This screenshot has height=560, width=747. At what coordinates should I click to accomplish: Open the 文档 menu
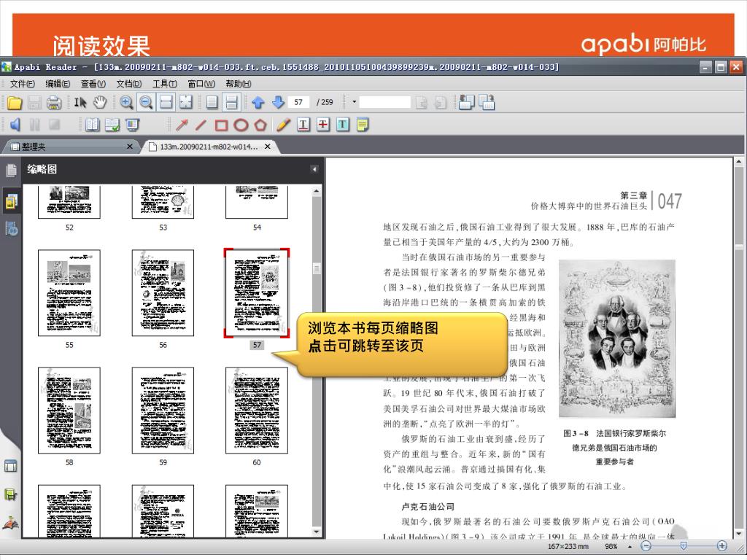tap(128, 84)
